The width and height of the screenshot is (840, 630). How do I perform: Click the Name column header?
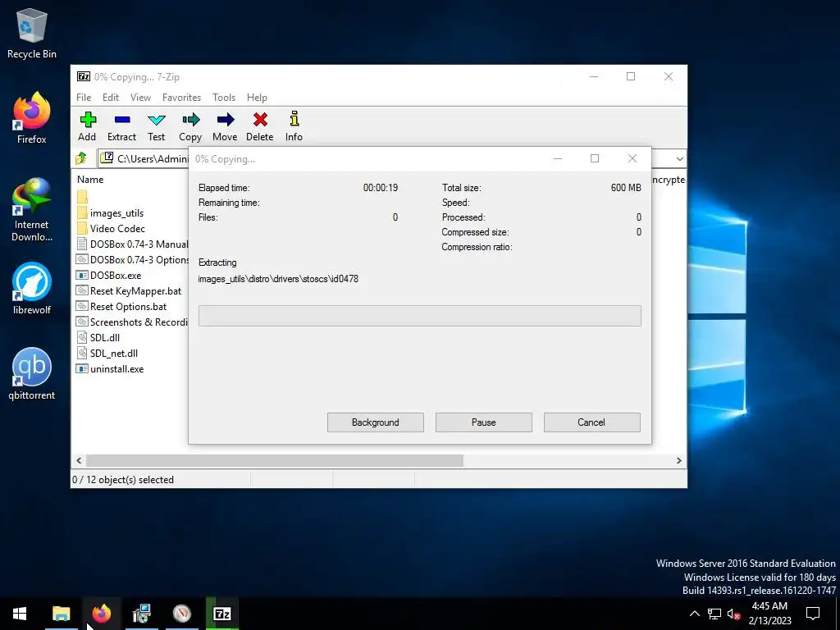coord(90,180)
